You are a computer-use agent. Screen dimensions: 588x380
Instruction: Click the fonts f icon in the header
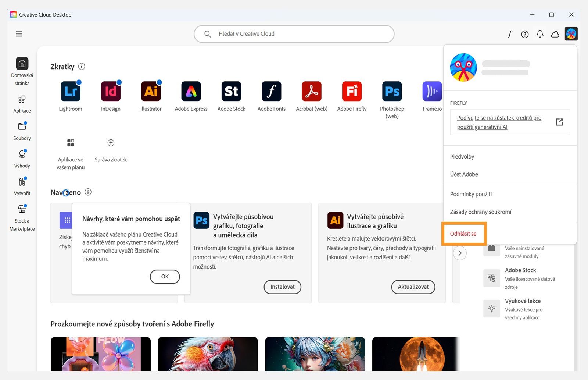pyautogui.click(x=510, y=34)
